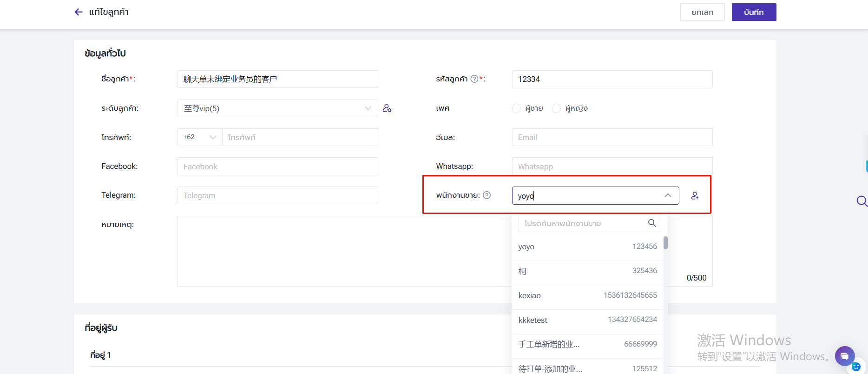Click the บันทึก save button
Viewport: 868px width, 374px height.
pyautogui.click(x=754, y=12)
